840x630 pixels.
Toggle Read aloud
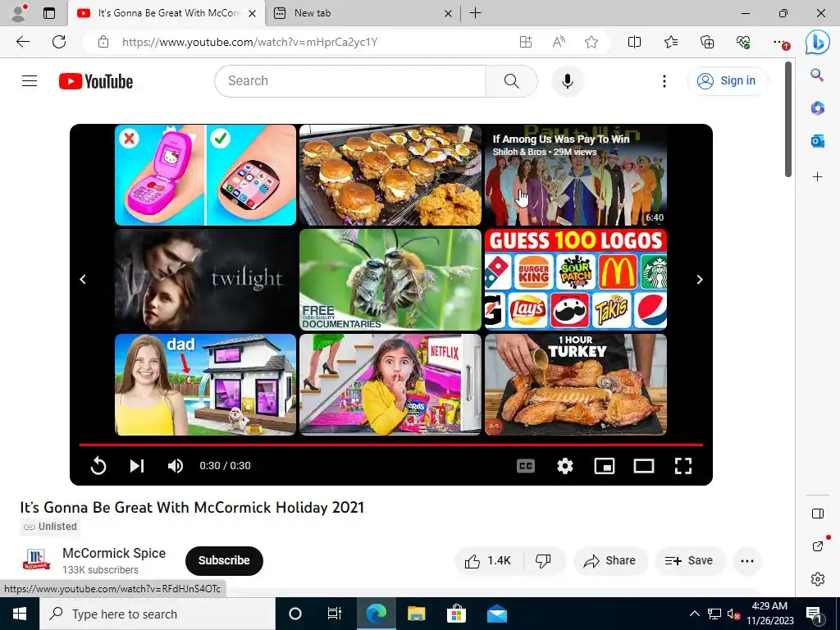click(x=558, y=42)
